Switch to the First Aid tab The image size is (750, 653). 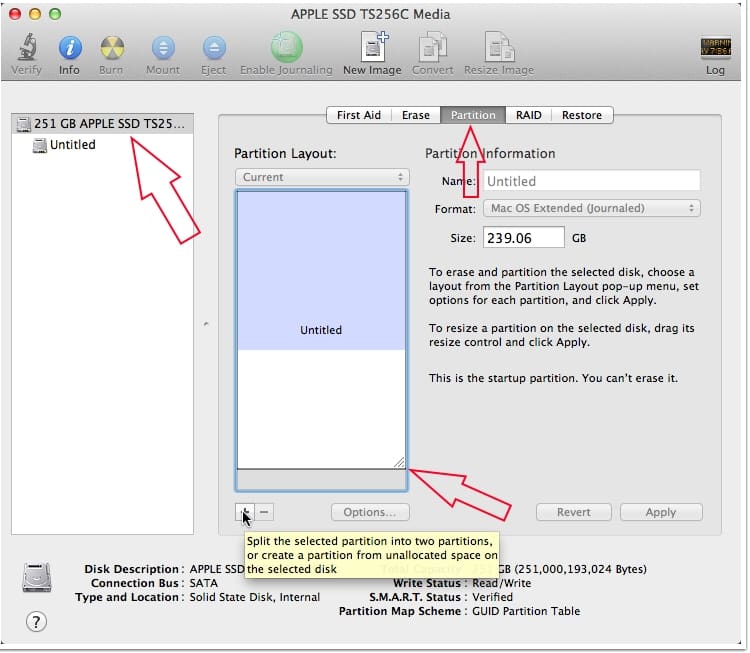point(359,115)
